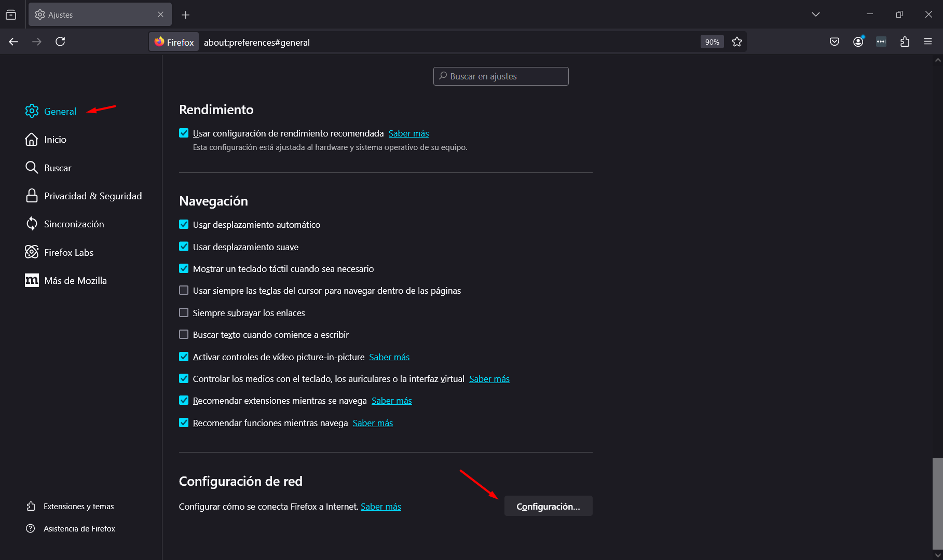This screenshot has width=943, height=560.
Task: Click the Buscar magnifier icon in sidebar
Action: click(32, 168)
